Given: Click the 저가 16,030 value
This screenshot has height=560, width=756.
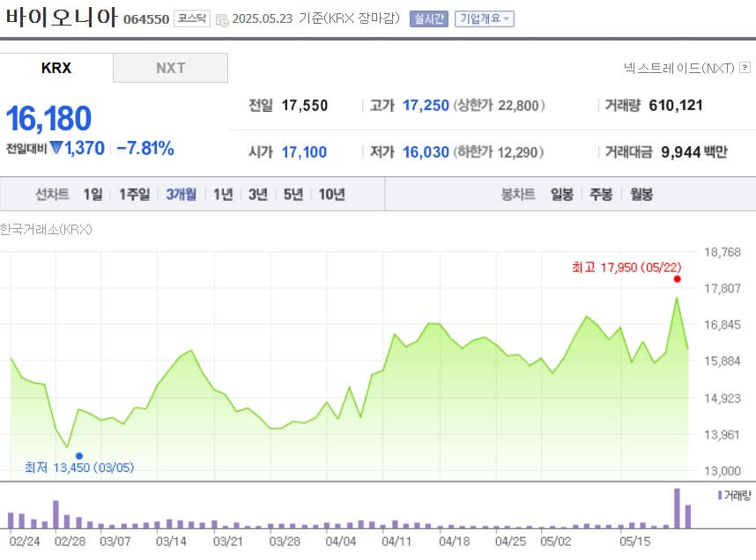Looking at the screenshot, I should pos(426,151).
